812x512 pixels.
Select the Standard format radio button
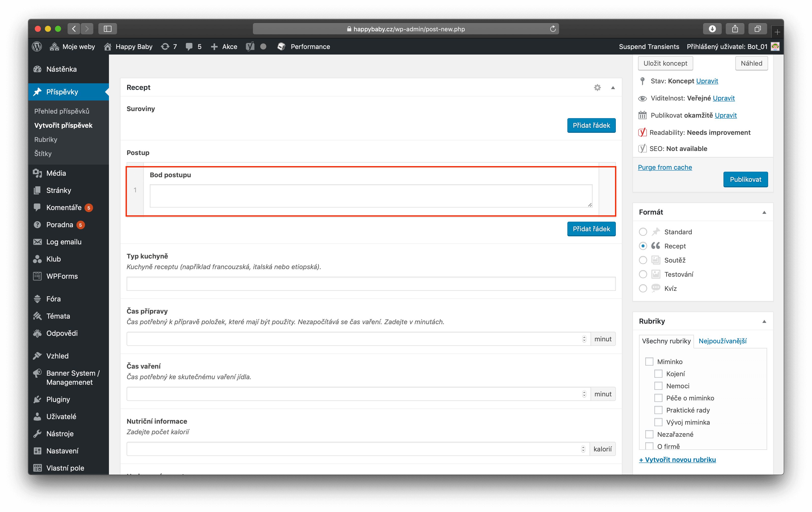643,232
